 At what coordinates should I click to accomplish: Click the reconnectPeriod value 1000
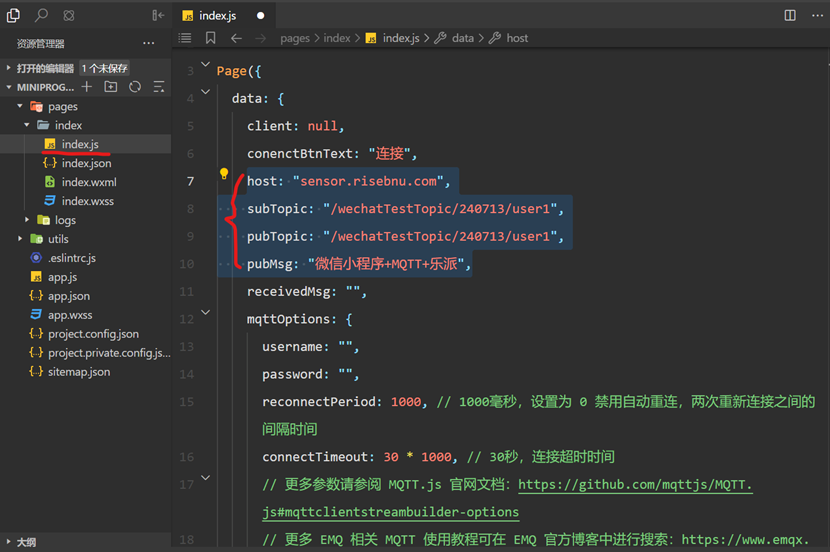[x=406, y=402]
